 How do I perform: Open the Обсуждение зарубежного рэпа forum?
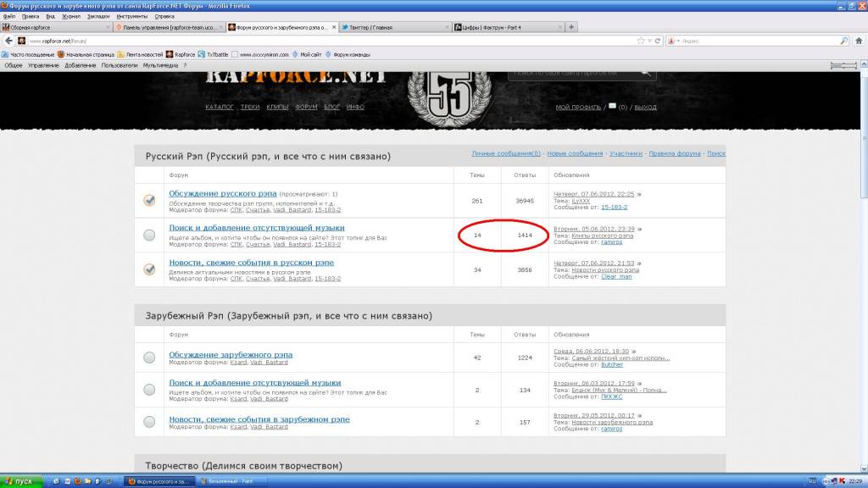[231, 355]
